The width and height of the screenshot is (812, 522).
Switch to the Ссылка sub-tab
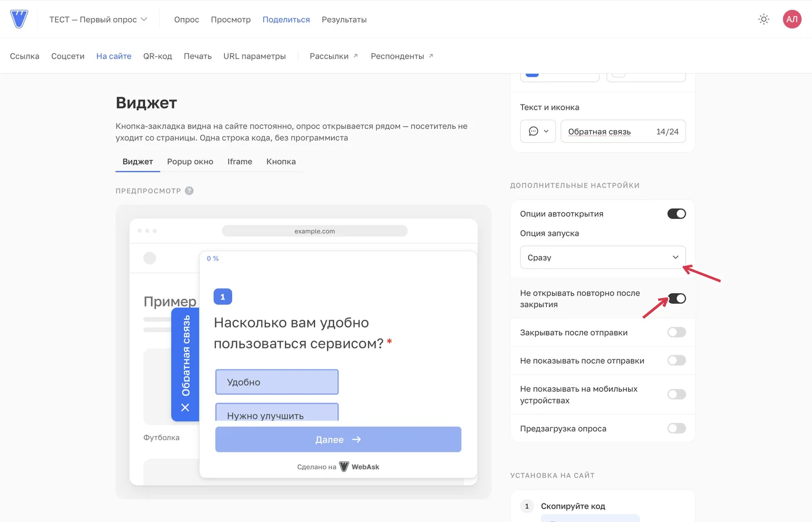coord(24,56)
